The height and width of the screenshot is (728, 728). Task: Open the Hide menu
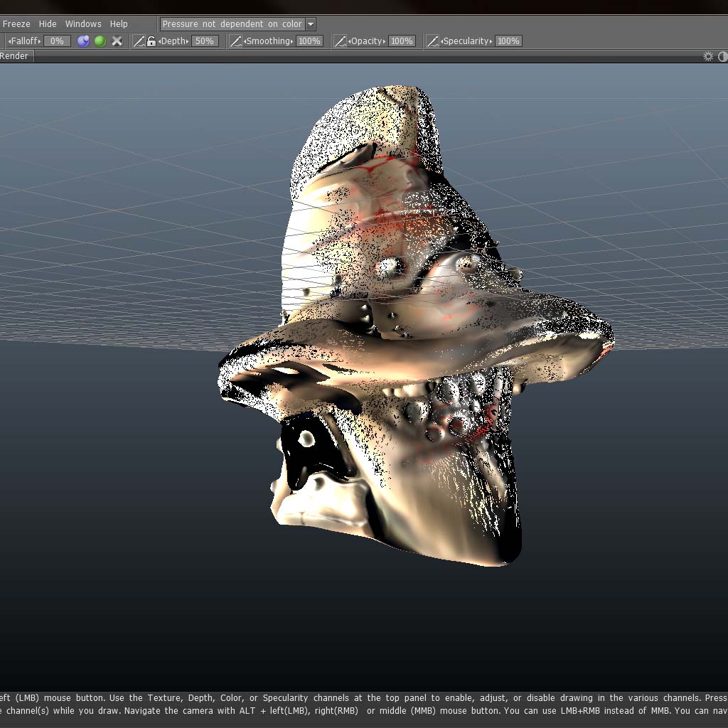point(48,24)
